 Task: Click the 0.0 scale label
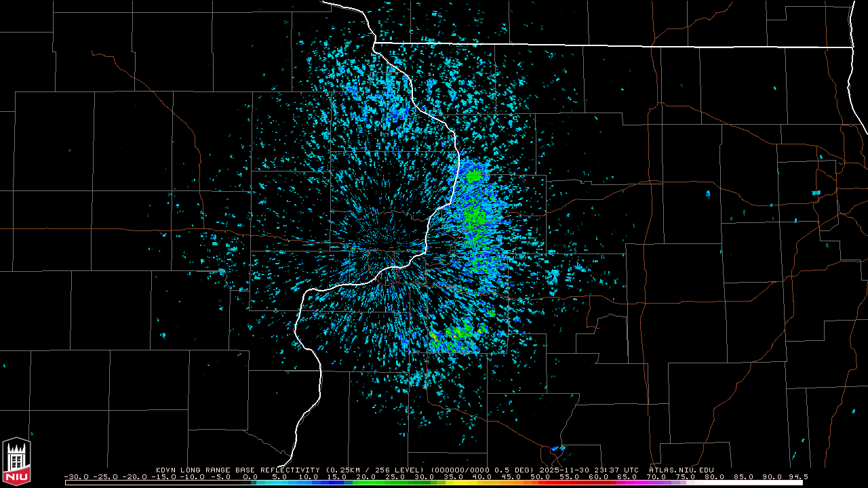point(250,476)
